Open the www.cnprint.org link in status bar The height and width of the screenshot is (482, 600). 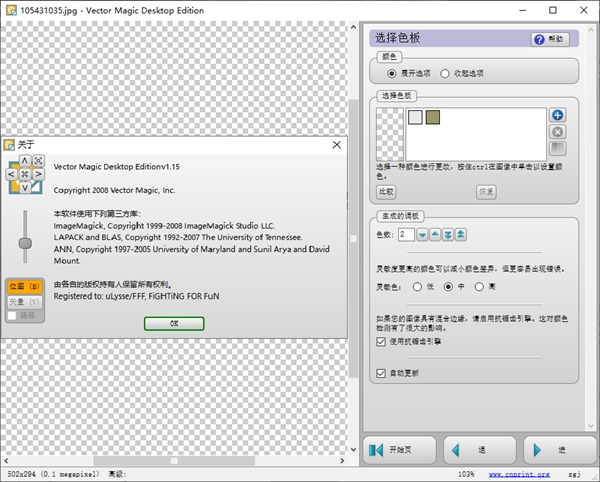(519, 474)
